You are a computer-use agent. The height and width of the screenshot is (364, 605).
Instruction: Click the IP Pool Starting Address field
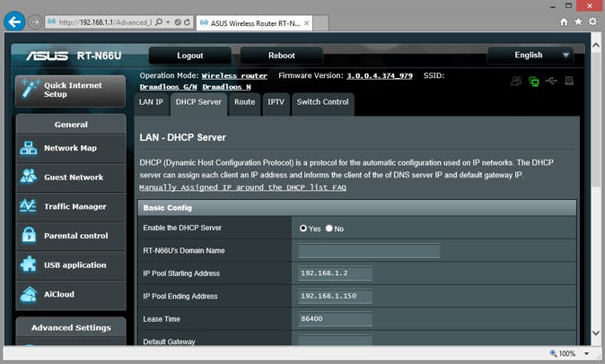point(336,273)
